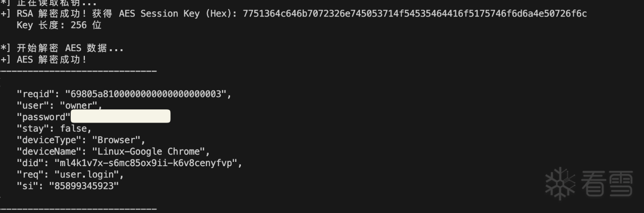The height and width of the screenshot is (213, 644).
Task: Select the "Browser" deviceType value
Action: coord(117,140)
